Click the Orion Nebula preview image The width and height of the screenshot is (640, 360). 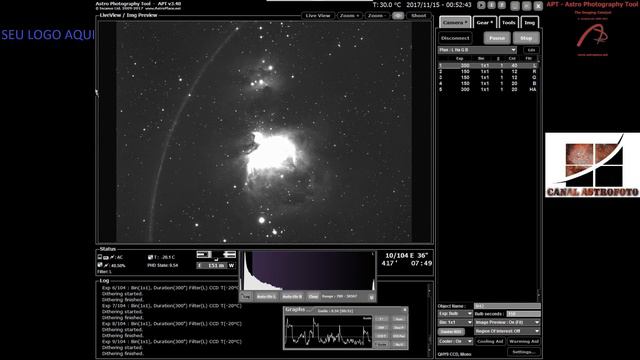coord(264,132)
